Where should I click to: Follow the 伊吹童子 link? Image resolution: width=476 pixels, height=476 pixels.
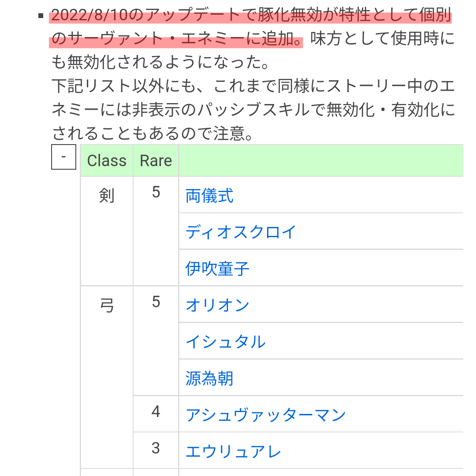[217, 268]
